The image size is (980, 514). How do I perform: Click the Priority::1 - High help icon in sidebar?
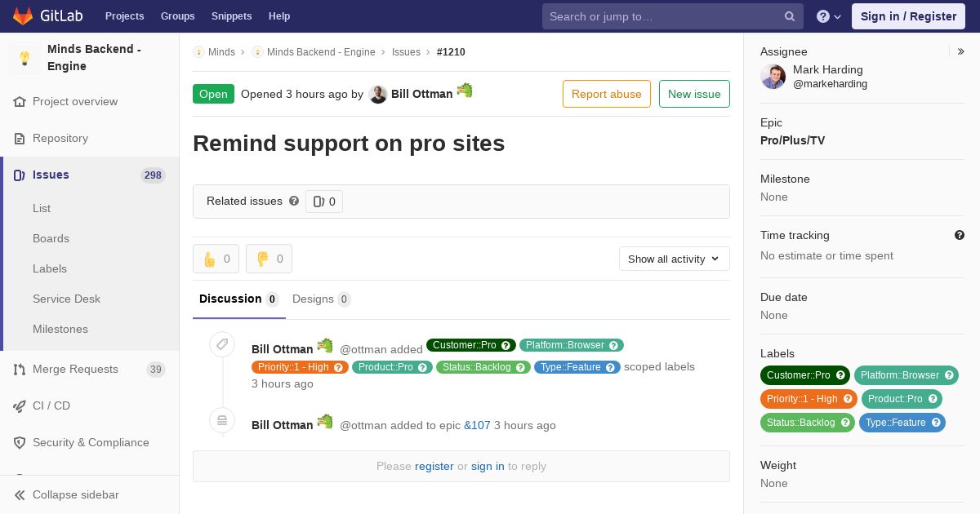pos(848,399)
